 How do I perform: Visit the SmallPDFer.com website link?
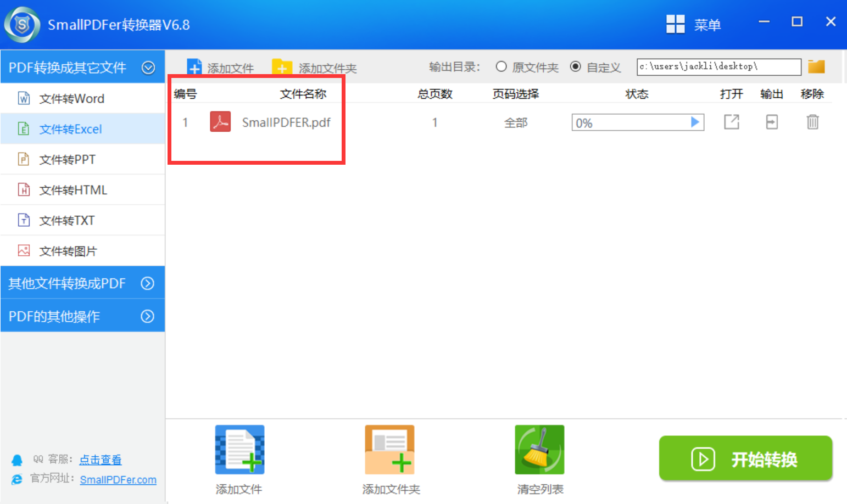pos(118,480)
